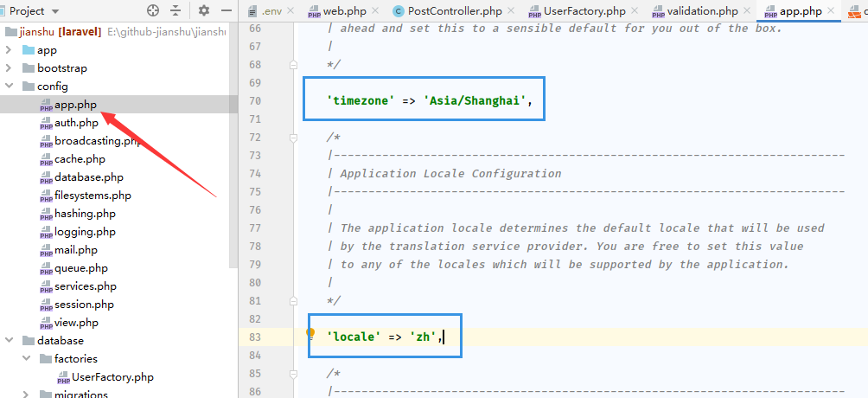Collapse the database folder
868x398 pixels.
coord(9,341)
